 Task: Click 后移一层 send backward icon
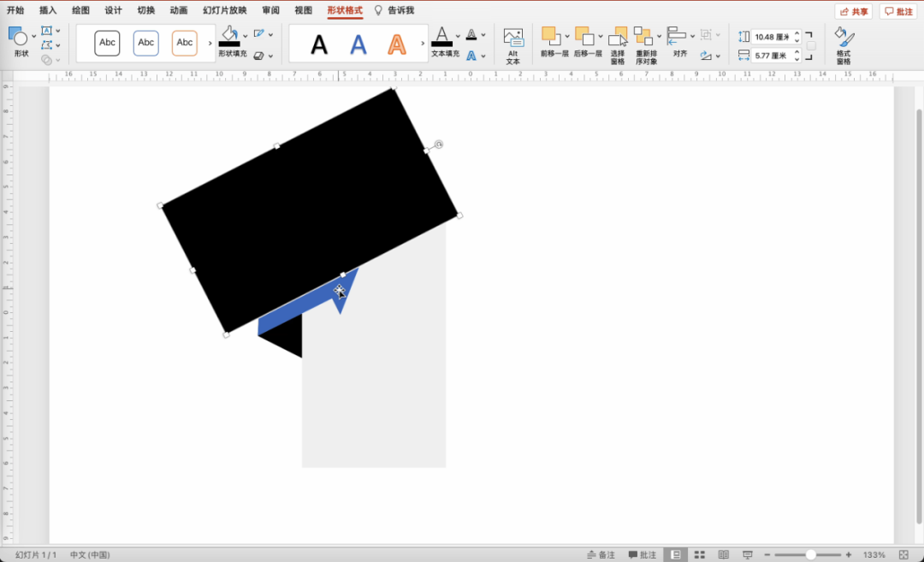coord(584,36)
